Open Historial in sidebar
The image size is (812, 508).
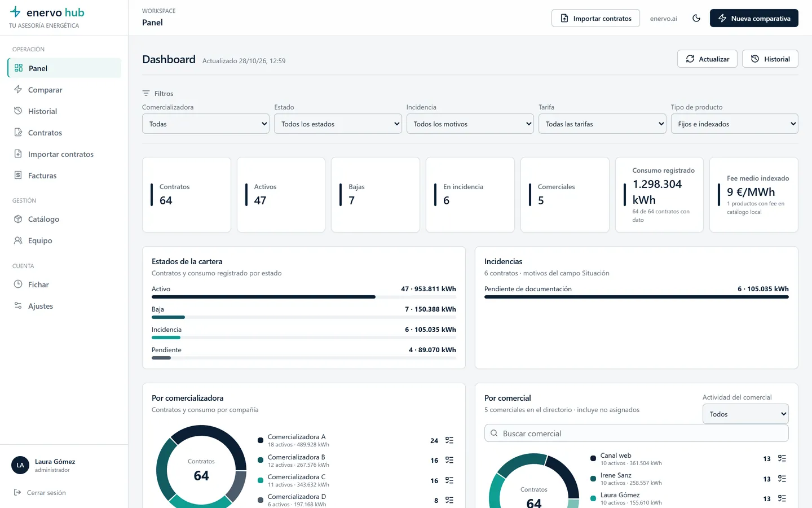coord(64,111)
